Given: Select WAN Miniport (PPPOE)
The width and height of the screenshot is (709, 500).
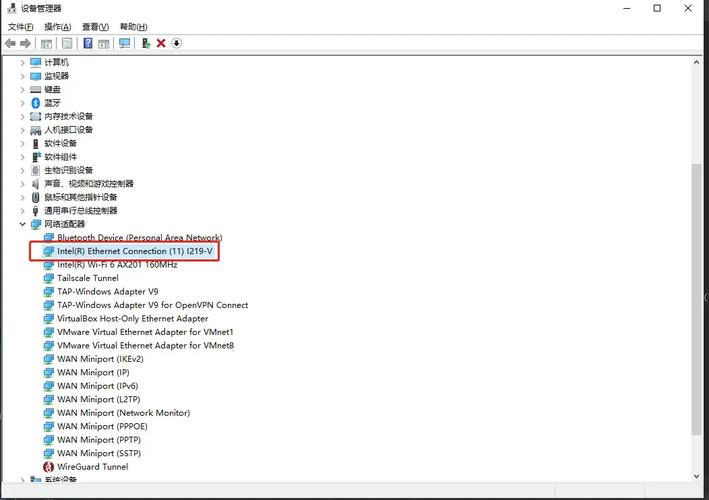Looking at the screenshot, I should pyautogui.click(x=102, y=426).
